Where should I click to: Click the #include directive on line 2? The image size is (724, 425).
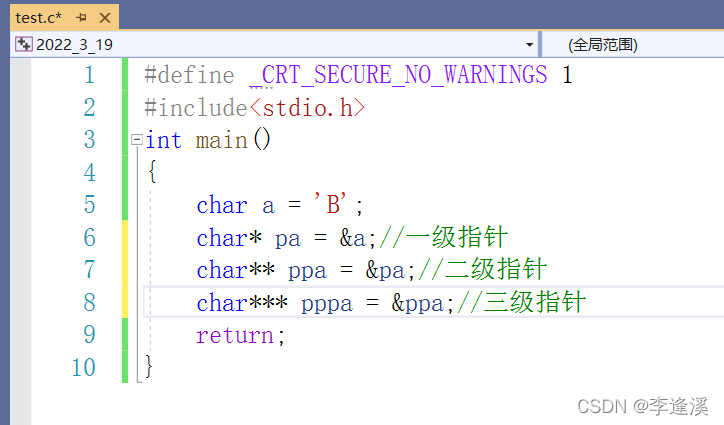196,108
